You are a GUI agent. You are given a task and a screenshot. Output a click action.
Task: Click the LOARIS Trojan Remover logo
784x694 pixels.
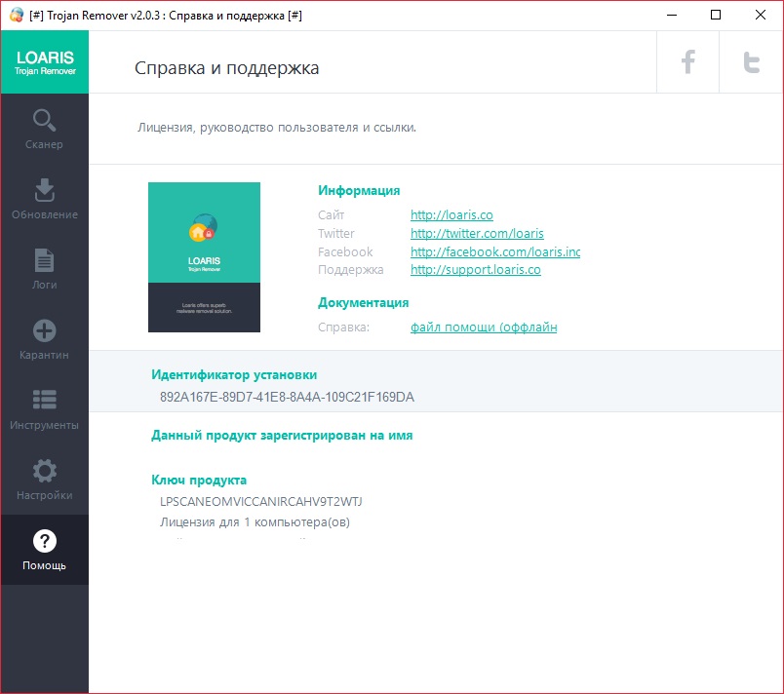coord(45,62)
